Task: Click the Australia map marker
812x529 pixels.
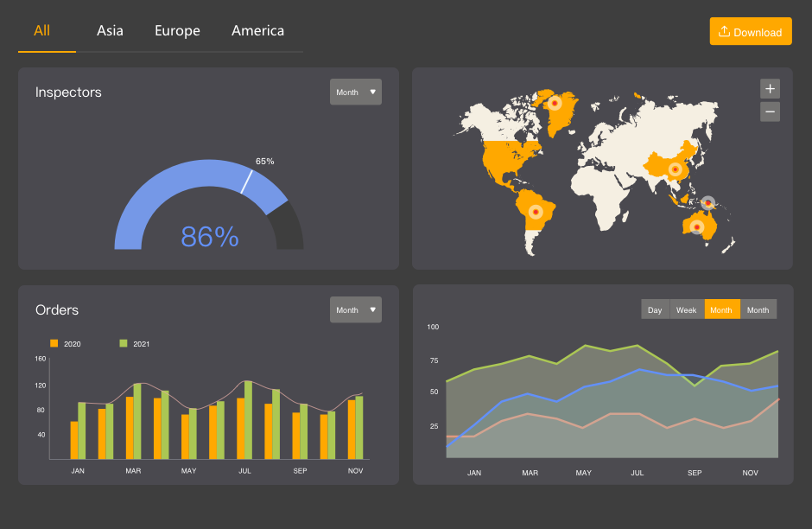Action: coord(697,227)
